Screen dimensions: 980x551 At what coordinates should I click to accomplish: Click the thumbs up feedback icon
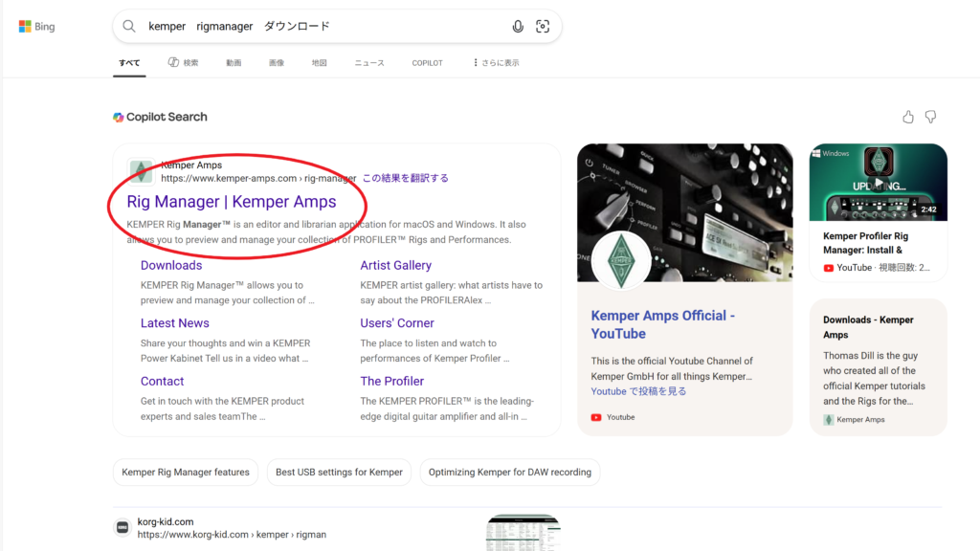coord(908,117)
